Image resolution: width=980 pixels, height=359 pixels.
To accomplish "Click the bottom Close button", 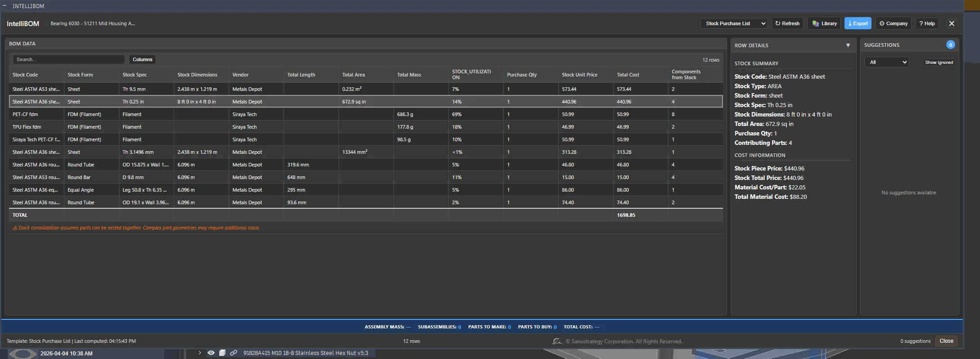I will 946,341.
